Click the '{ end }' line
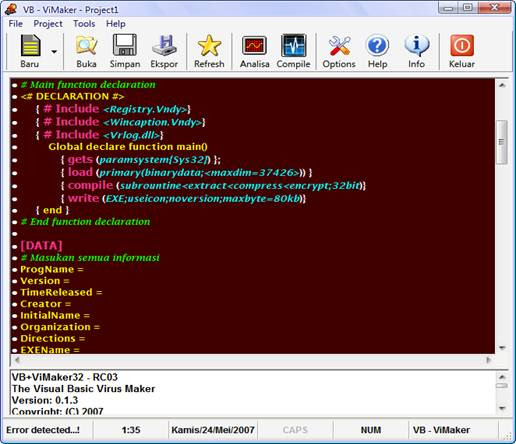The height and width of the screenshot is (444, 516). click(x=52, y=210)
